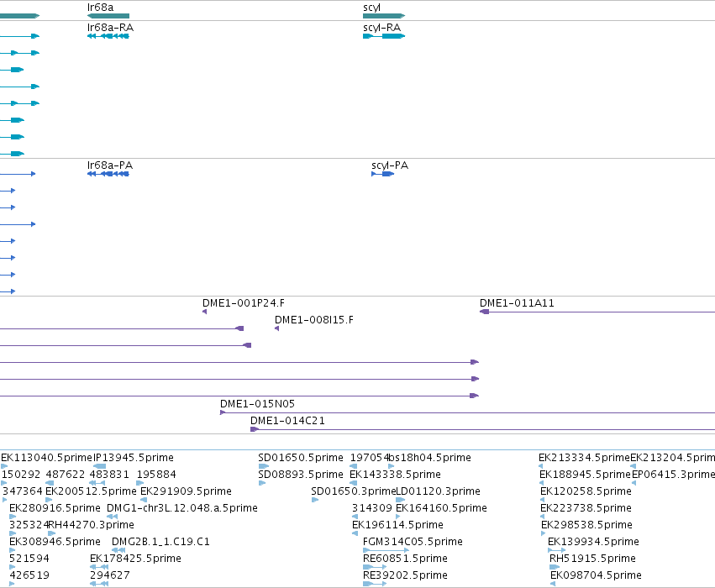Screen dimensions: 715x588
Task: Select RH44270.3prime EST label
Action: [91, 525]
